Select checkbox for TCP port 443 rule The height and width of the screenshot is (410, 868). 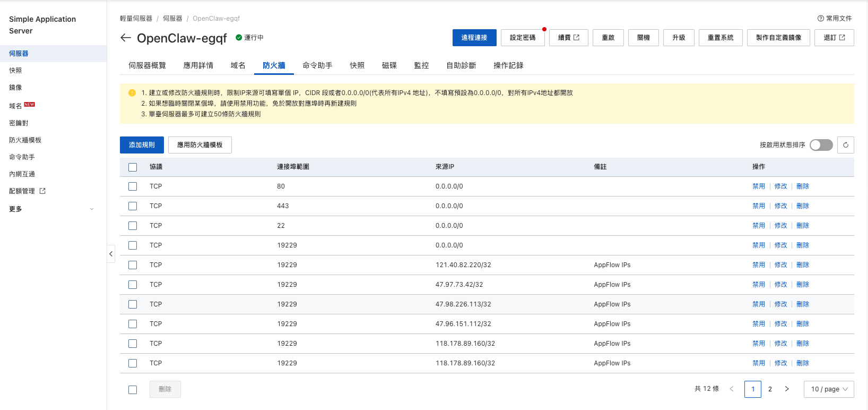point(133,206)
